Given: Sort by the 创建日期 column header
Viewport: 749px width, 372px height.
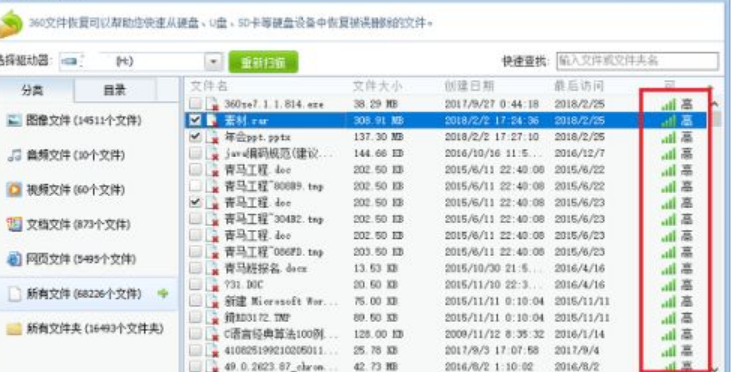Looking at the screenshot, I should pyautogui.click(x=469, y=86).
